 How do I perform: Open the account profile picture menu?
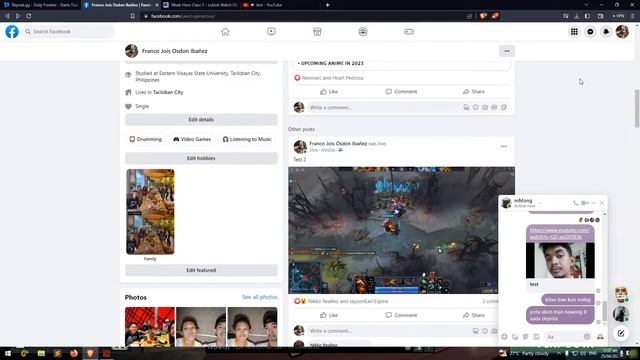[x=622, y=31]
